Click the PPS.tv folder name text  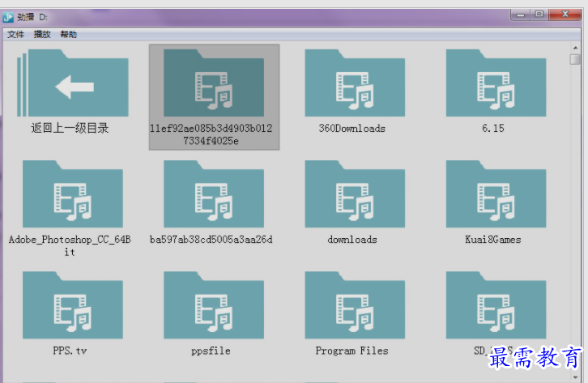pos(70,351)
